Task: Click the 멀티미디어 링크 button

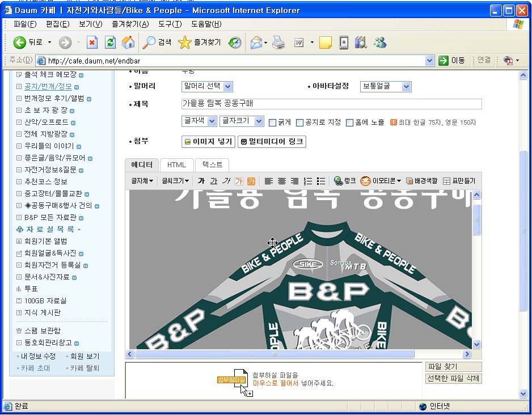Action: pos(272,141)
